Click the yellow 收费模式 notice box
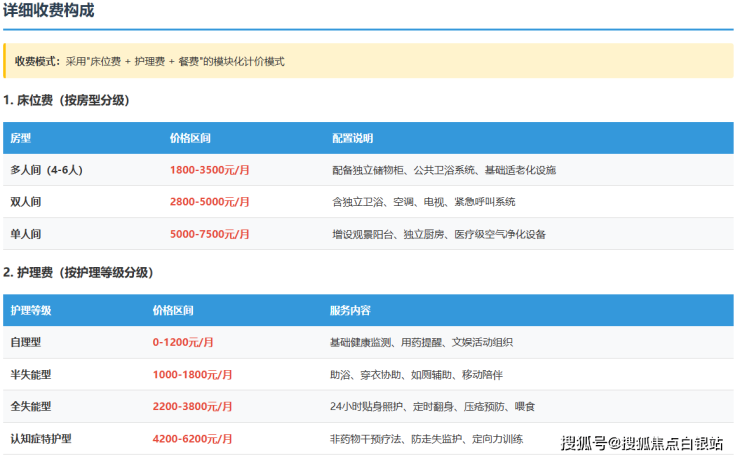The height and width of the screenshot is (459, 740). 368,61
